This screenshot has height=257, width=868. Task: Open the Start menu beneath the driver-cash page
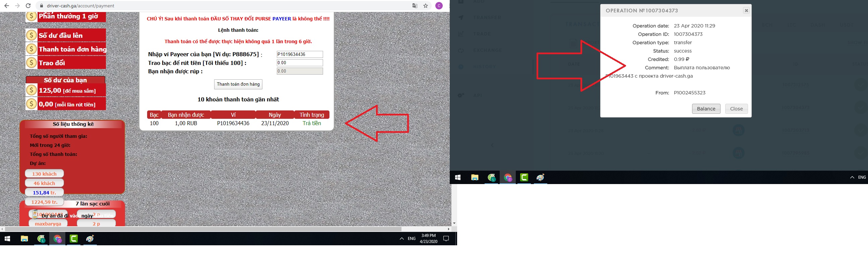(x=7, y=239)
